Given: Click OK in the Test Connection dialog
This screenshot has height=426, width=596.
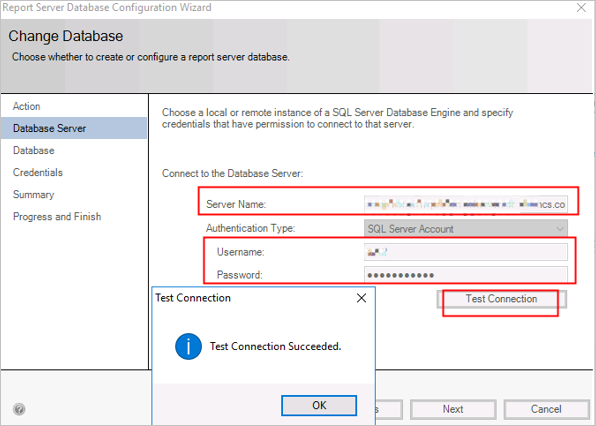Looking at the screenshot, I should (x=319, y=405).
